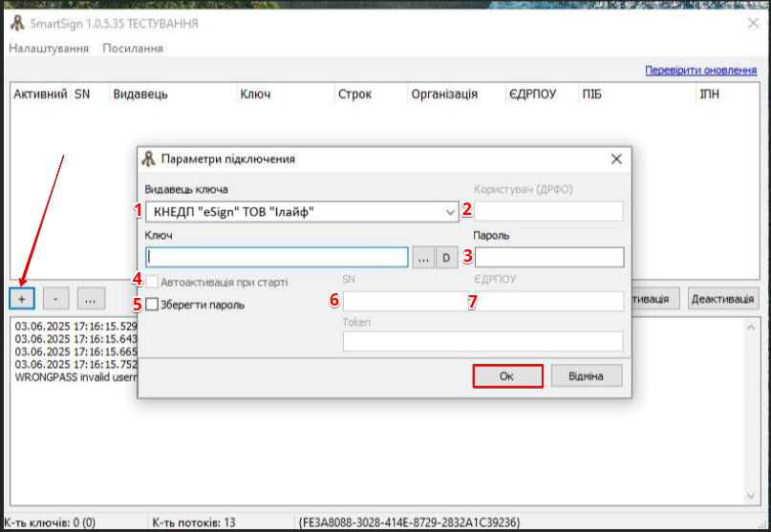The width and height of the screenshot is (771, 532).
Task: Focus the Ключ input field
Action: pos(277,257)
